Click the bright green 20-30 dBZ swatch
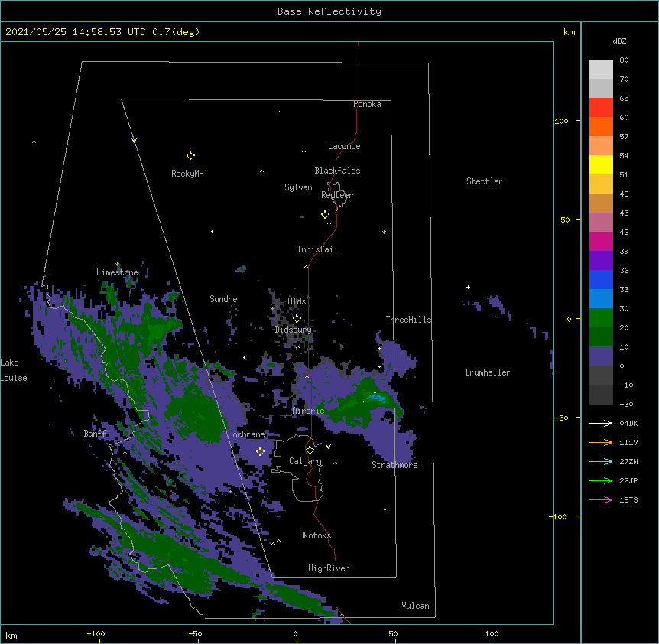Screen dimensions: 659x644 click(601, 318)
